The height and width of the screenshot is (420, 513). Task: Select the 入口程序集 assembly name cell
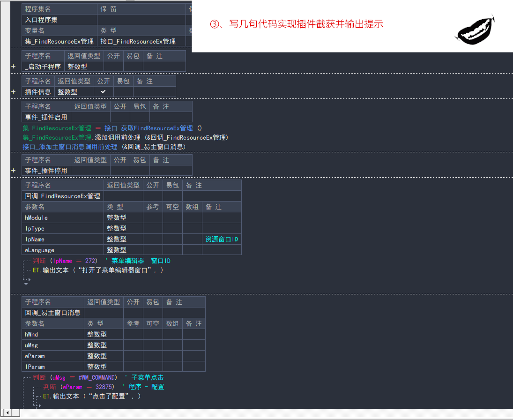click(41, 20)
